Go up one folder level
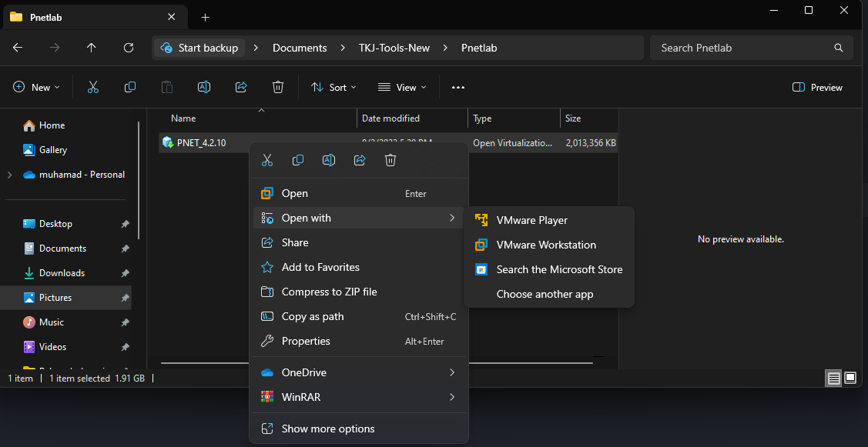 coord(92,48)
